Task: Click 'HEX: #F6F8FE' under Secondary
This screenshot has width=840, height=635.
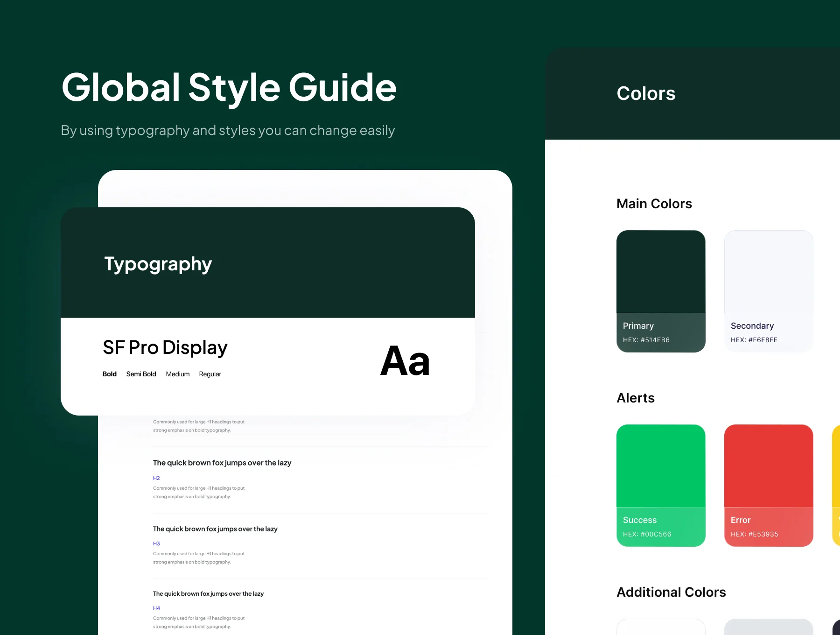Action: (x=754, y=340)
